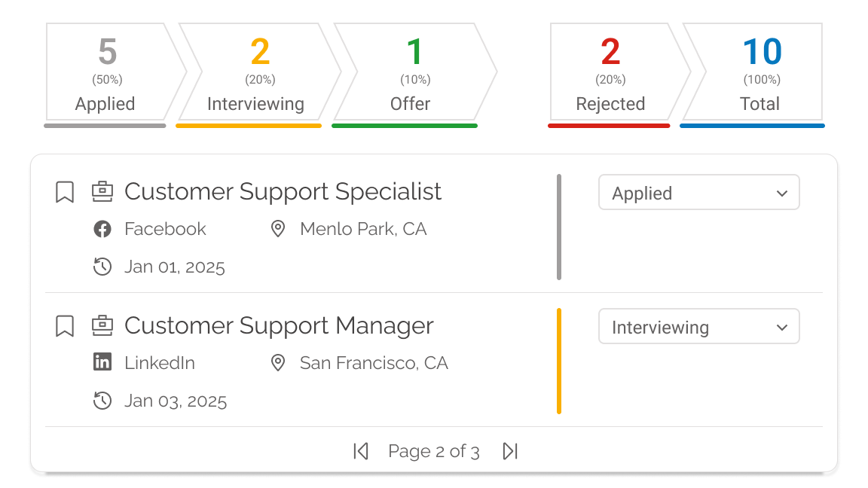The height and width of the screenshot is (488, 868).
Task: Select the Rejected stage in the funnel
Action: tap(610, 72)
